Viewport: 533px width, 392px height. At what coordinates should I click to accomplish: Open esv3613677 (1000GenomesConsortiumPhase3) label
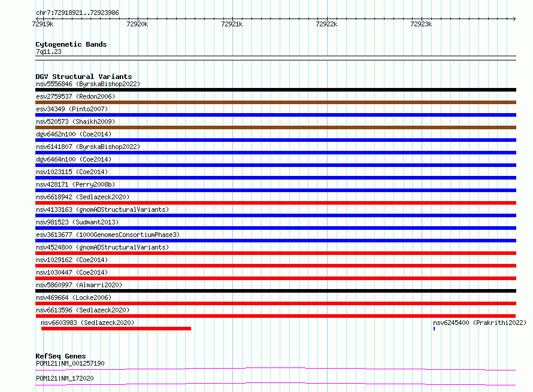pyautogui.click(x=108, y=235)
